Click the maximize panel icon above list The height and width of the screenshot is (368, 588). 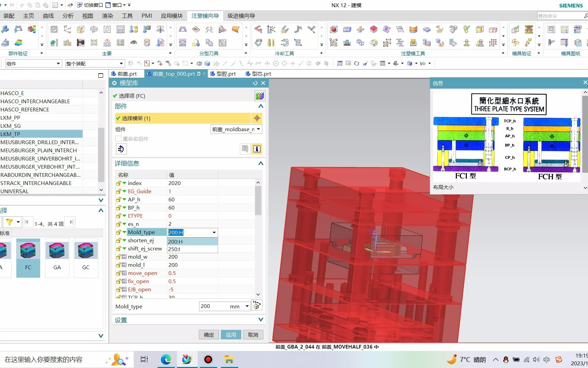101,75
